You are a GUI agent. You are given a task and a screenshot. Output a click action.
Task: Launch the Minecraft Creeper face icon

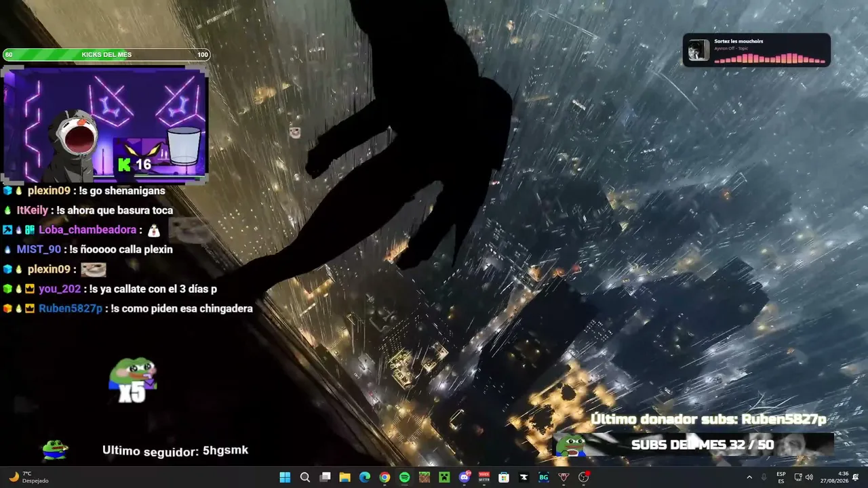pyautogui.click(x=444, y=477)
